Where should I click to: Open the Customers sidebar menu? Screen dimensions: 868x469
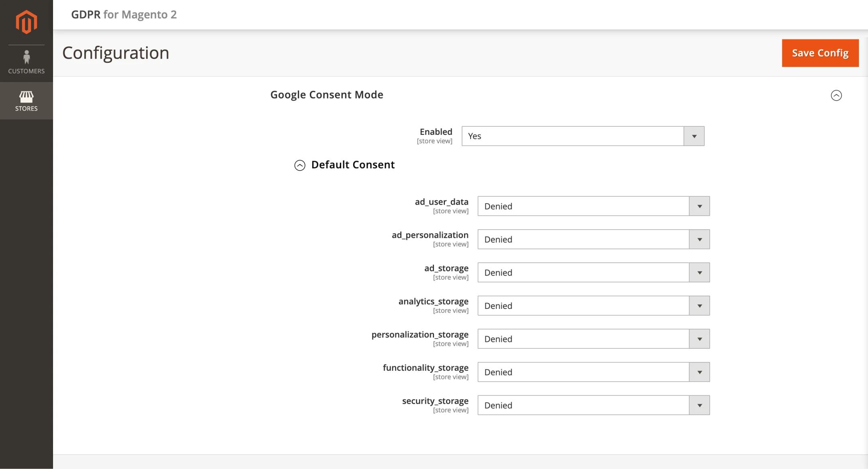pos(27,62)
